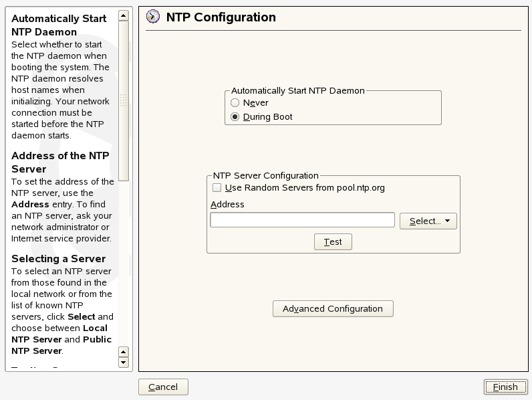Screen dimensions: 532x400
Task: Click the "Selecting a Server" help heading
Action: [59, 259]
